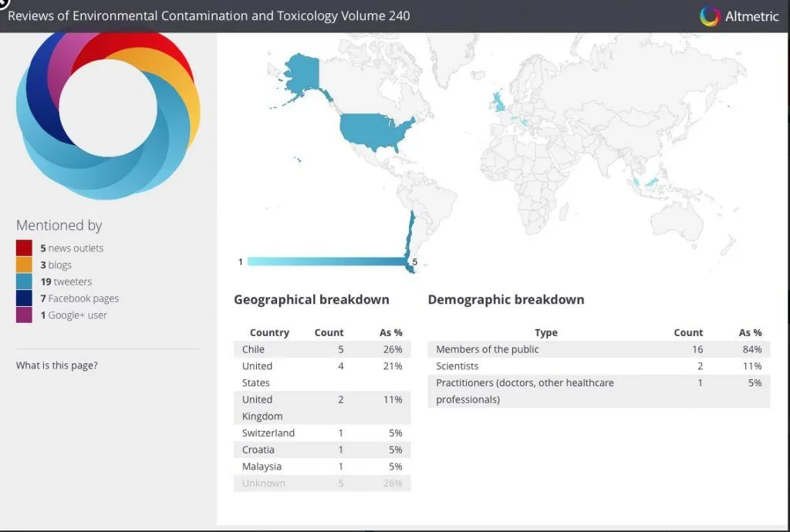
Task: Open the 5 news outlets link
Action: [72, 248]
